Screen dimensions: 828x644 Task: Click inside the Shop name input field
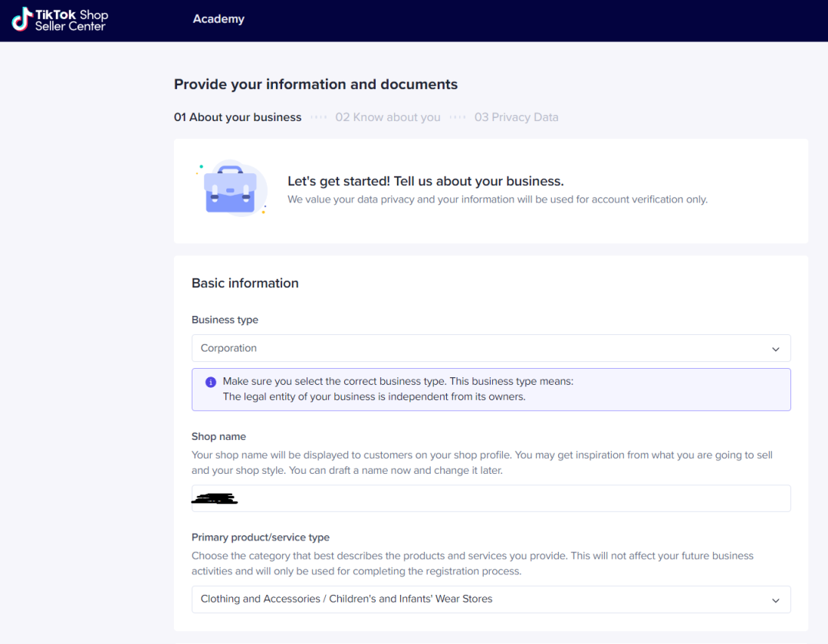[x=506, y=498]
